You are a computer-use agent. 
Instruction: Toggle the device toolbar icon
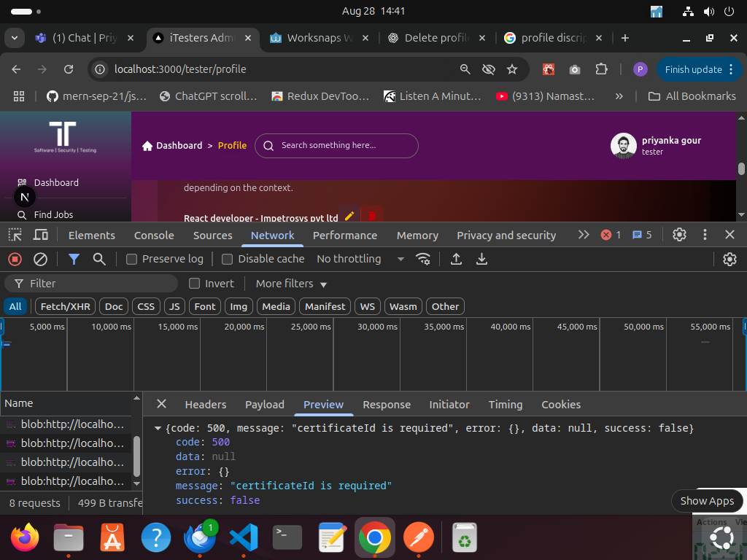pos(41,235)
